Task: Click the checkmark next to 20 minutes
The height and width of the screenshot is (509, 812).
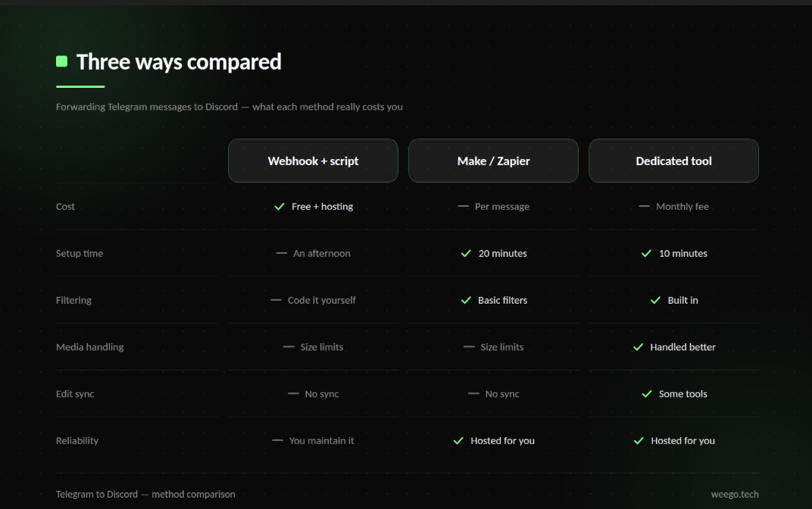Action: (466, 253)
